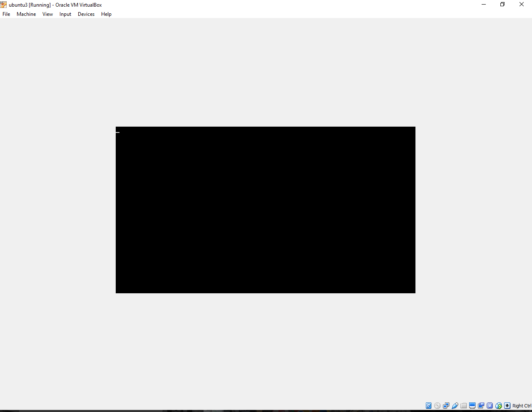This screenshot has height=412, width=532.
Task: Open the Devices menu
Action: 86,14
